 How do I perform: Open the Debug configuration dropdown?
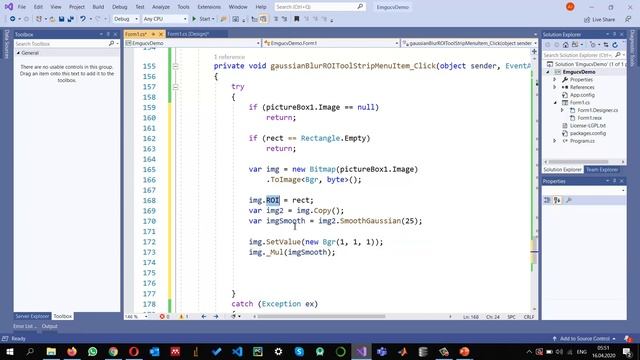pyautogui.click(x=126, y=19)
